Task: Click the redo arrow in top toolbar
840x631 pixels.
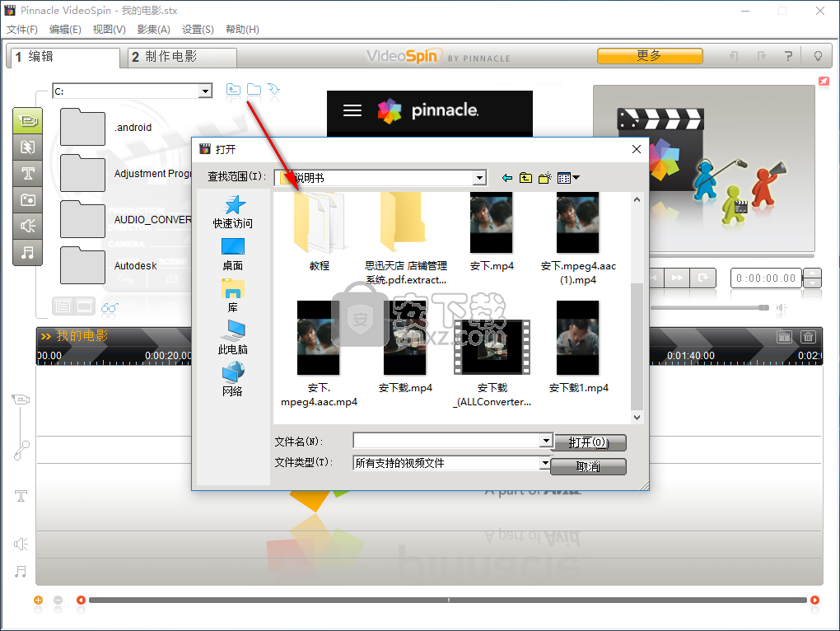Action: pyautogui.click(x=761, y=56)
